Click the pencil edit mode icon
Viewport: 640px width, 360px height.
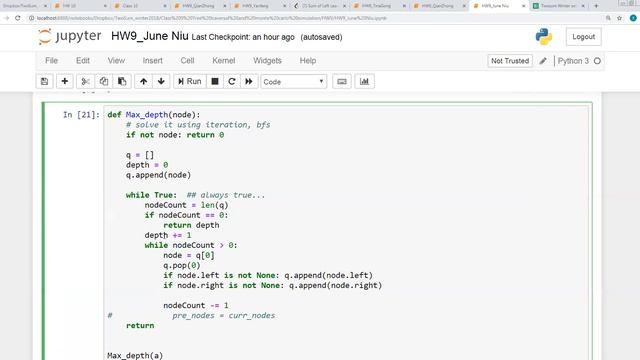pos(543,61)
